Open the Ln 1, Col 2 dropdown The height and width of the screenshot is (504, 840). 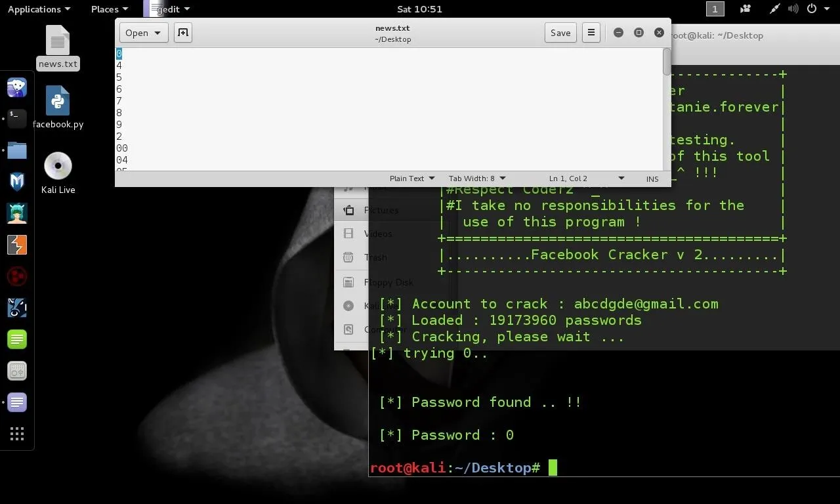pyautogui.click(x=587, y=178)
